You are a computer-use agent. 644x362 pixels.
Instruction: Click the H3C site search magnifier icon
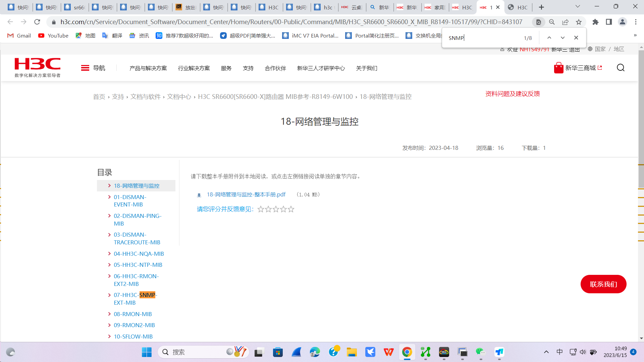click(x=621, y=68)
